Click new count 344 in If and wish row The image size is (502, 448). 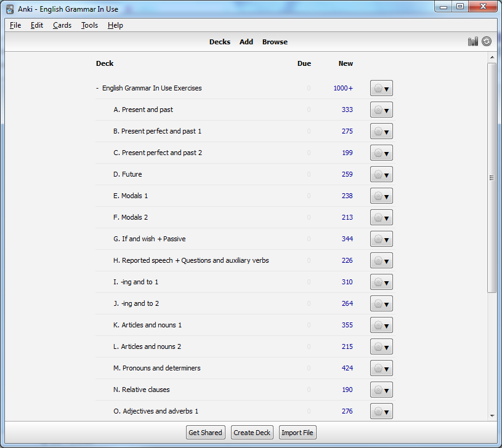pos(347,239)
